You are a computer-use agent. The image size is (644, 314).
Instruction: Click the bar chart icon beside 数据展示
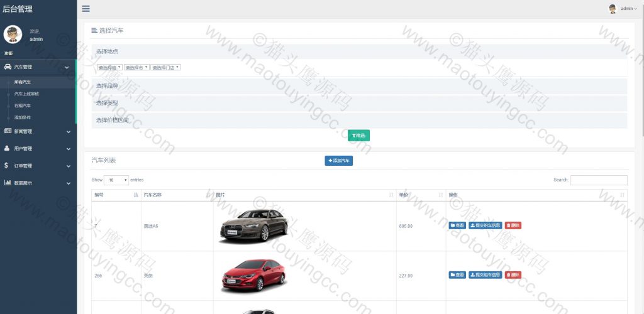(x=8, y=183)
